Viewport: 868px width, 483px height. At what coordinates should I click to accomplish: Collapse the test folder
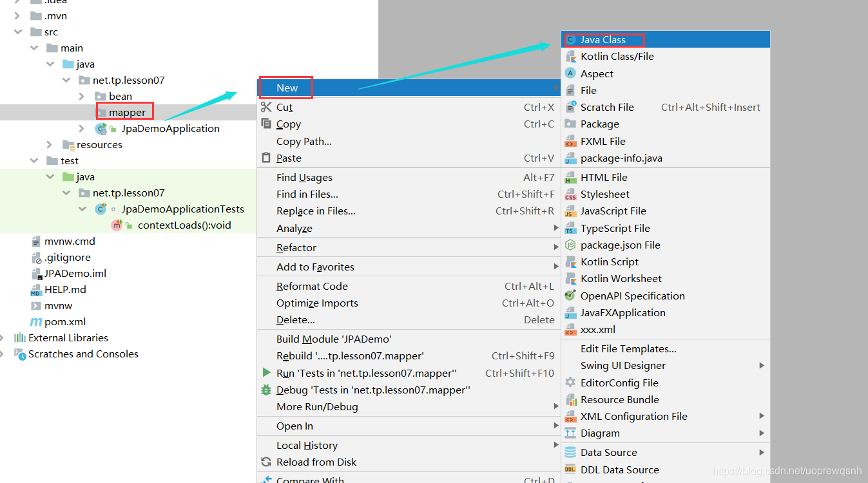(34, 161)
